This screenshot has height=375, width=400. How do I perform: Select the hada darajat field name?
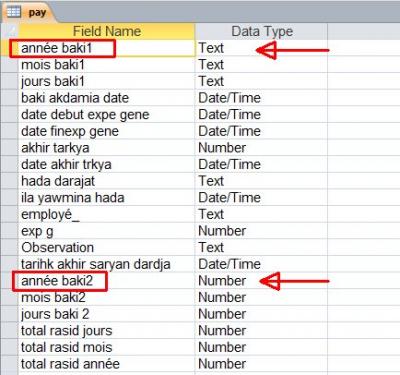107,181
